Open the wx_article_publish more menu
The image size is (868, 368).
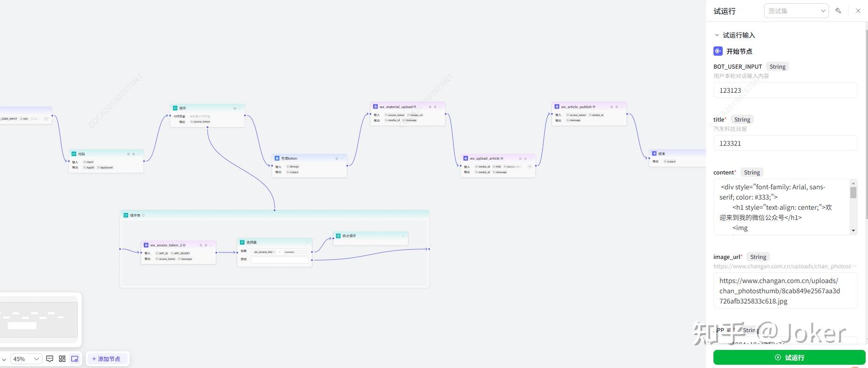coord(622,107)
